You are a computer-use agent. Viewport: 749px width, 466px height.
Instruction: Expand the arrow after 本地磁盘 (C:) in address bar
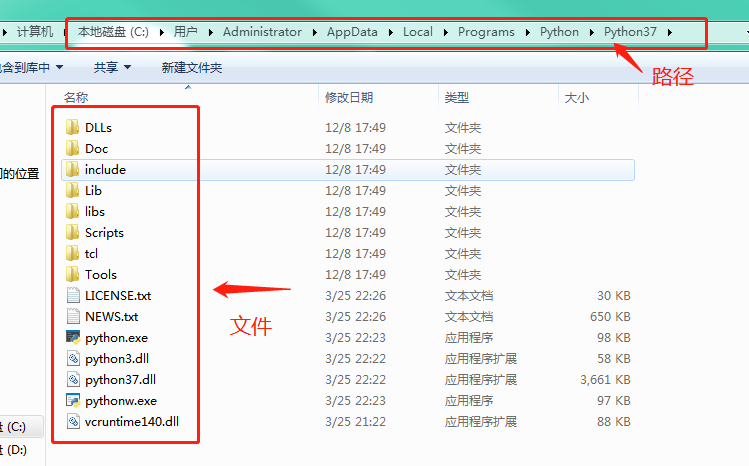pos(161,32)
